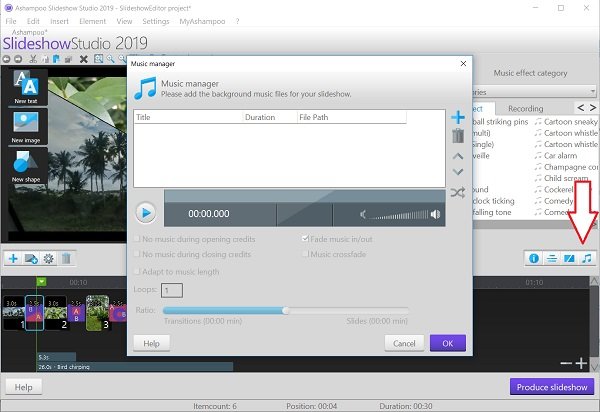The width and height of the screenshot is (600, 412).
Task: Open the Music effect category dropdown
Action: [535, 92]
